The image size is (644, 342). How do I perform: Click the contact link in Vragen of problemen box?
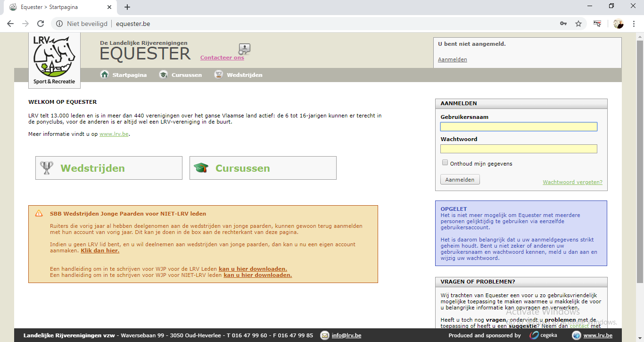(579, 325)
